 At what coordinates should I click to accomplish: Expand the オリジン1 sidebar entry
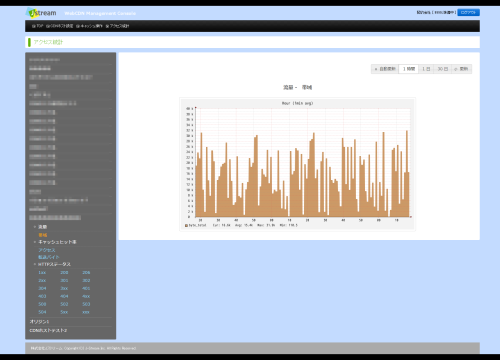coord(39,322)
